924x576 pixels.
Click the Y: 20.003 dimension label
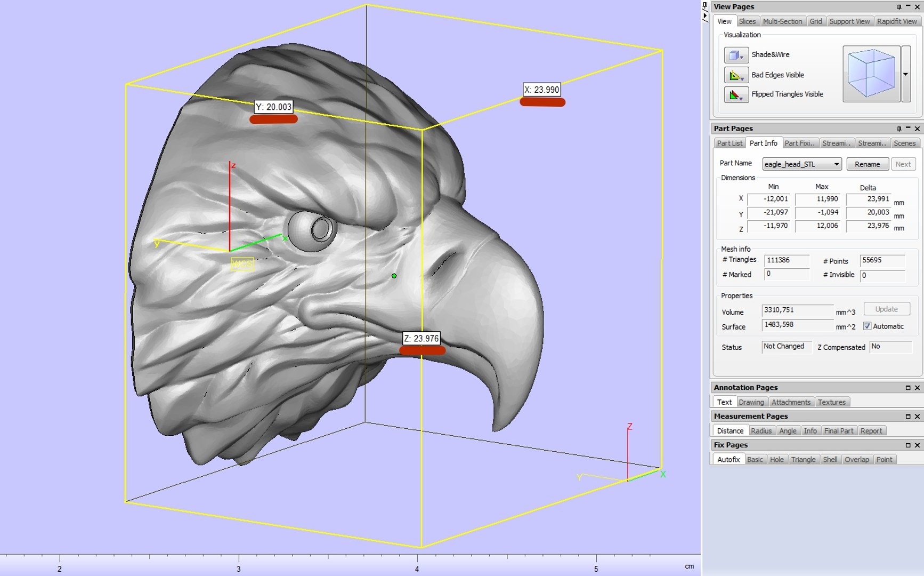click(x=274, y=107)
